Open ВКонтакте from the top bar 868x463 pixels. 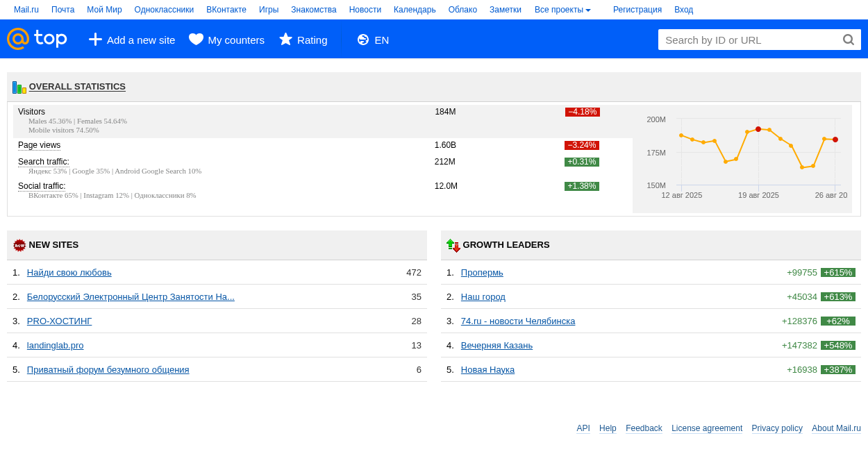point(226,10)
